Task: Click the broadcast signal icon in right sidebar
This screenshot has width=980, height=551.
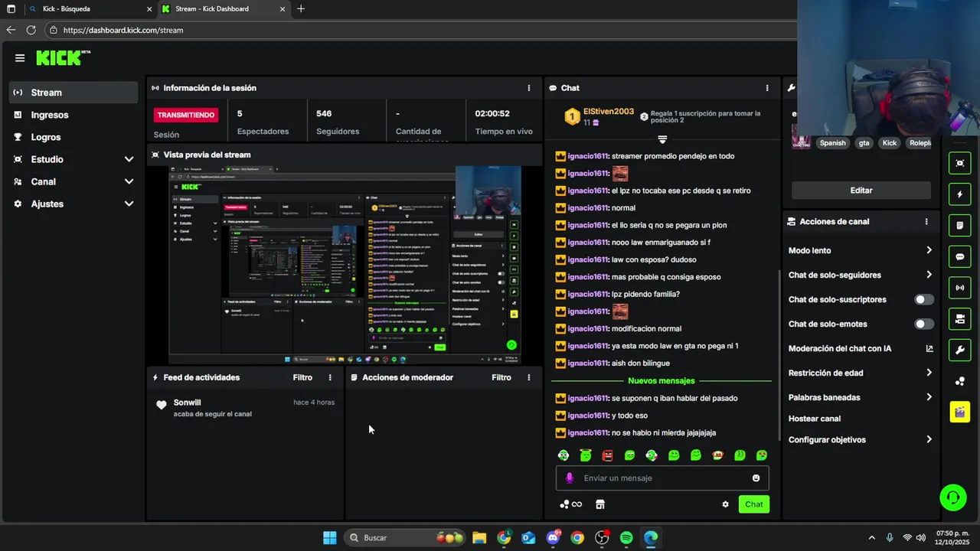Action: click(960, 288)
